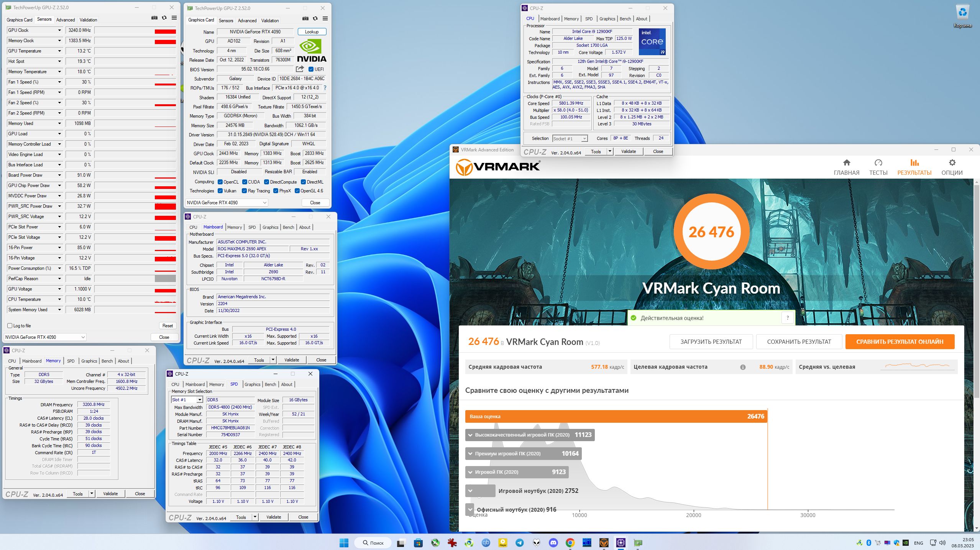Click refresh icon in GPU-Z Graphics Card window
This screenshot has height=550, width=980.
click(315, 18)
